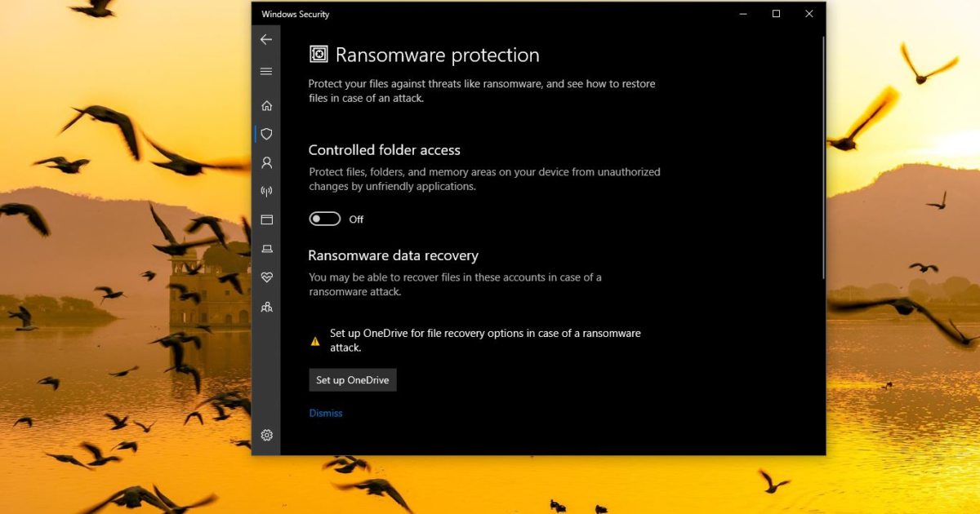980x514 pixels.
Task: Click the back arrow to previous page
Action: pos(266,39)
